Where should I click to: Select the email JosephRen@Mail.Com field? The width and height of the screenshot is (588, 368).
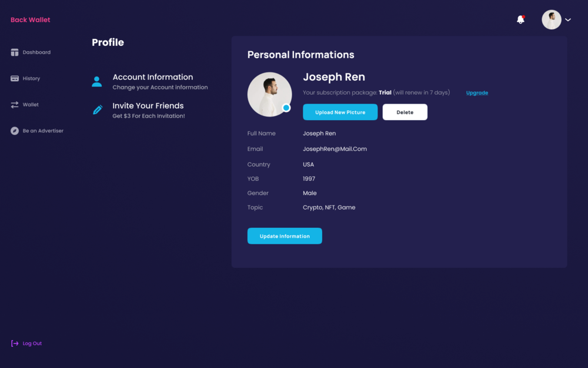coord(335,149)
